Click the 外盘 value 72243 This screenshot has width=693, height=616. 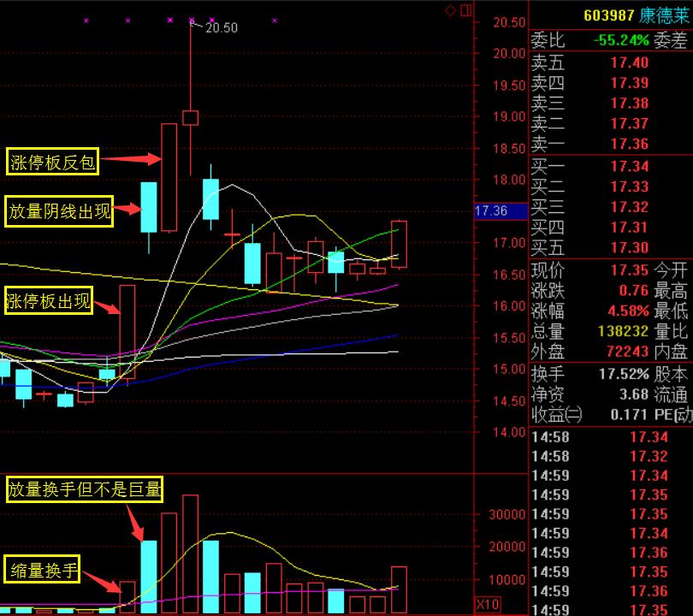[628, 352]
